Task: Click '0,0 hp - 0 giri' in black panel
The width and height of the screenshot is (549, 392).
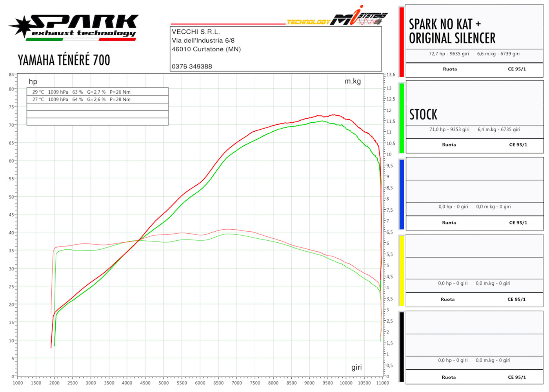Action: 453,360
